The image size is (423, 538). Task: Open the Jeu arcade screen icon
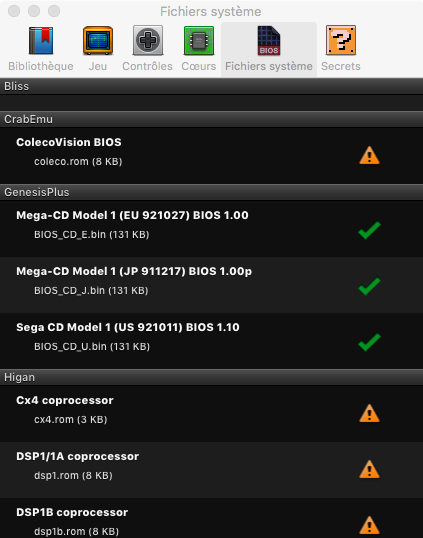pos(98,40)
